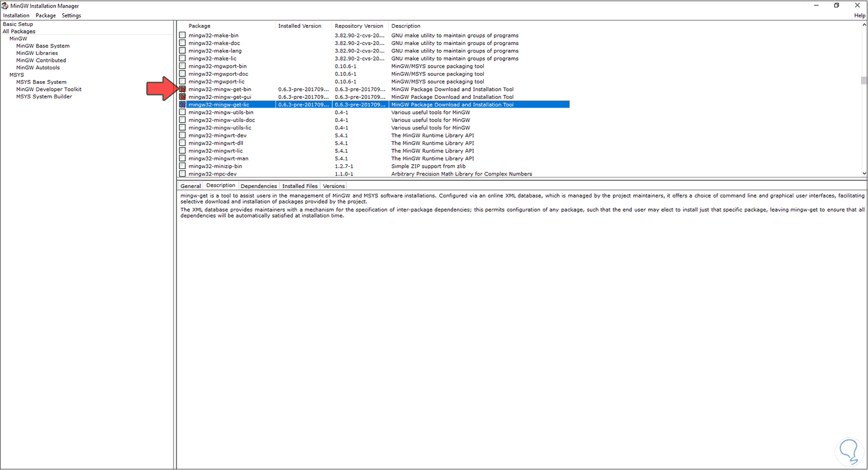Image resolution: width=868 pixels, height=470 pixels.
Task: Toggle checkbox for mingw32-mingwrt-man
Action: 182,158
